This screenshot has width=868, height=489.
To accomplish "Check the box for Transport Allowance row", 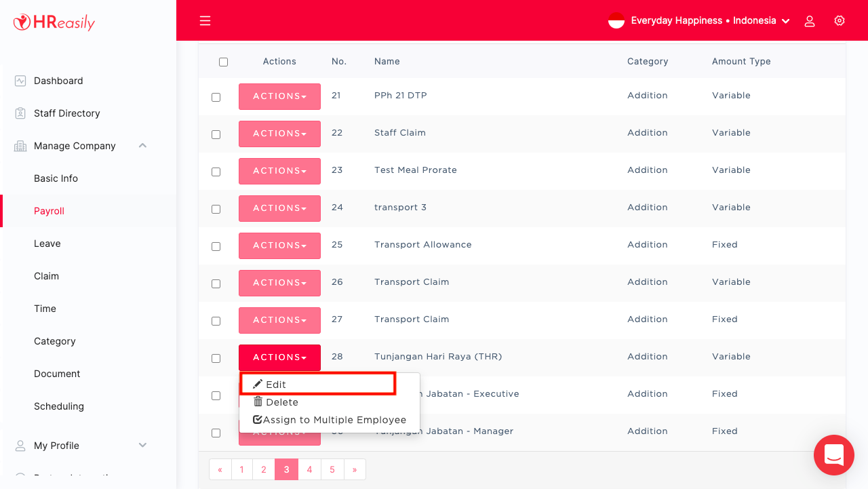I will click(x=216, y=246).
